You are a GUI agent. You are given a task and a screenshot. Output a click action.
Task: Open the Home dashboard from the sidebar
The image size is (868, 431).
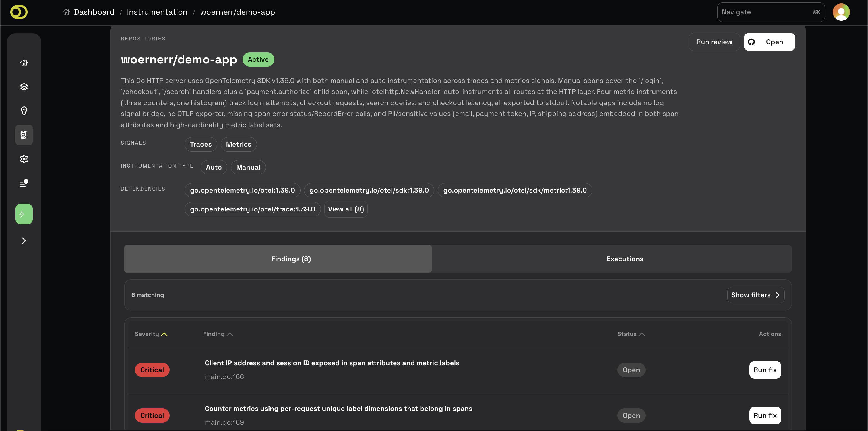pyautogui.click(x=24, y=62)
